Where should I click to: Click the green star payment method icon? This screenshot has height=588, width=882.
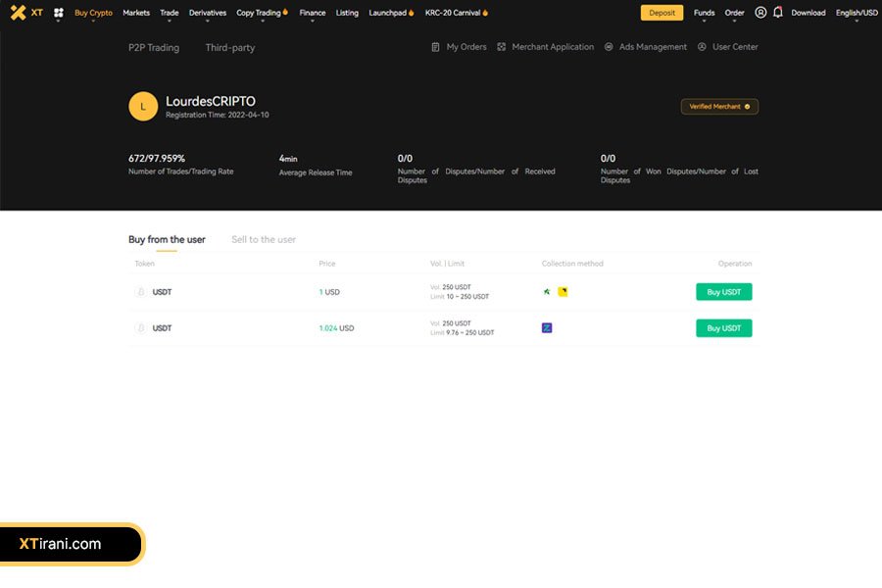pyautogui.click(x=547, y=292)
